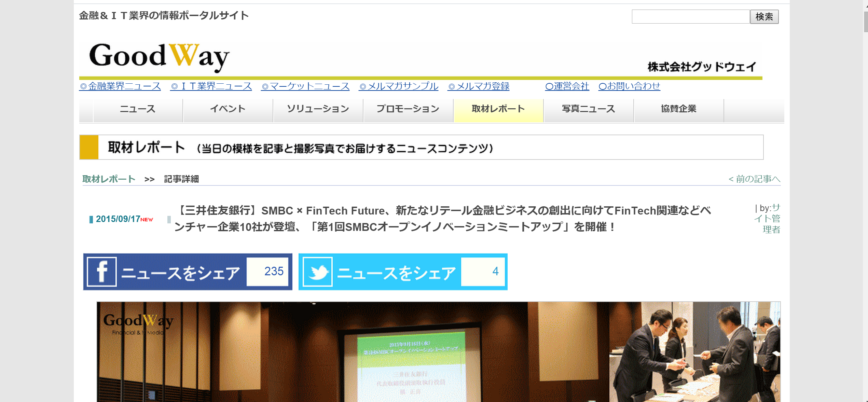This screenshot has height=402, width=868.
Task: Click the author link サイト管理者
Action: [768, 219]
